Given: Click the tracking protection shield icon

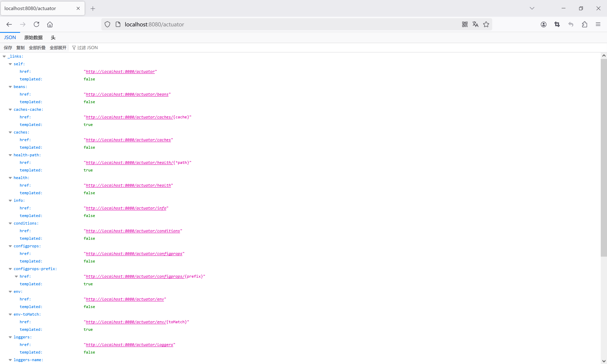Looking at the screenshot, I should point(107,24).
